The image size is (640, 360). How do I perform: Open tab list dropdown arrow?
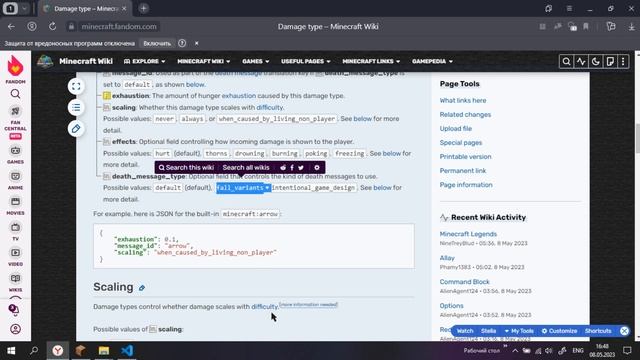24,9
